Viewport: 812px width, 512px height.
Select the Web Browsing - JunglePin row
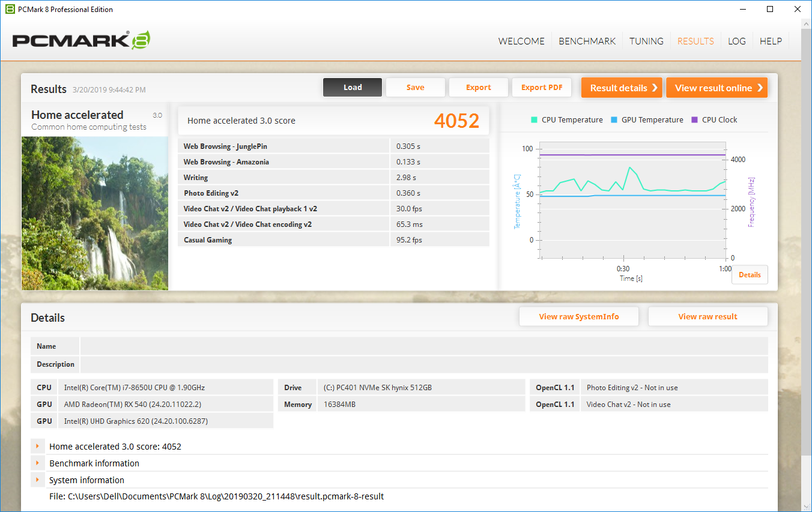pos(333,146)
